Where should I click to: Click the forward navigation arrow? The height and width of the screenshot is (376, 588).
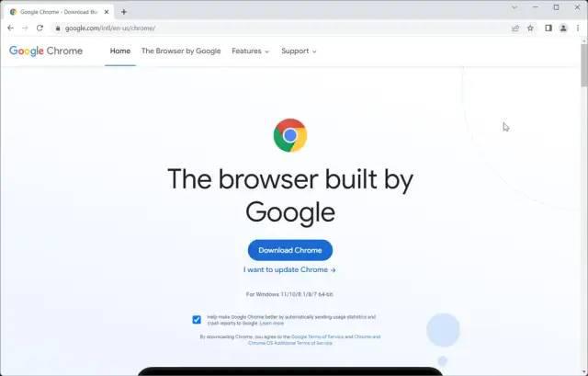coord(25,28)
